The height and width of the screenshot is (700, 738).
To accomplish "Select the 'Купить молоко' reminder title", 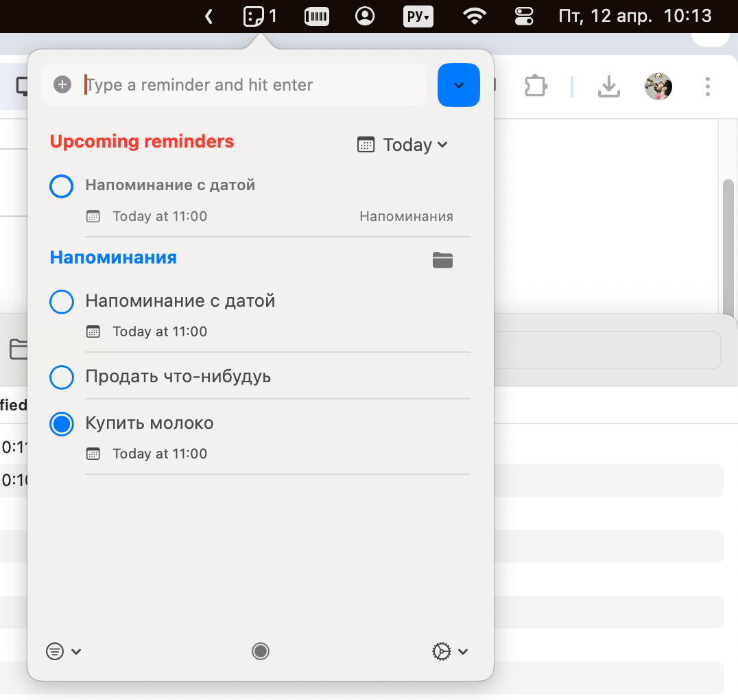I will (x=150, y=423).
